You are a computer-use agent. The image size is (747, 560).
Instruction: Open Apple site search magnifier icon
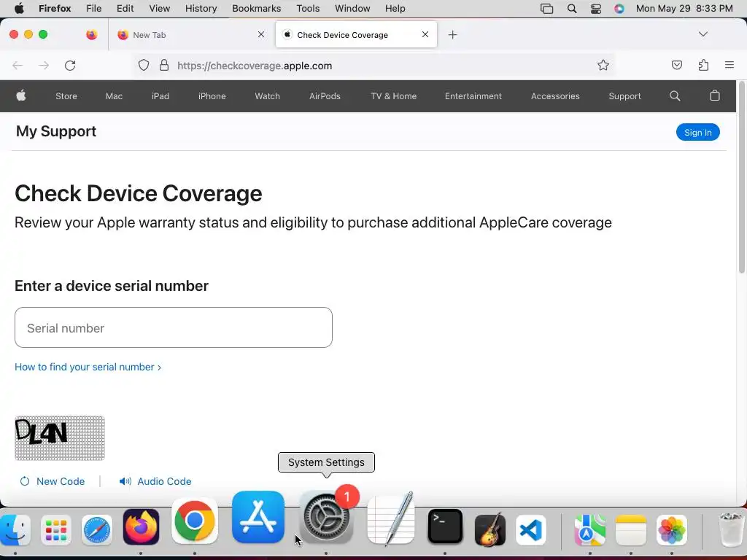[x=675, y=96]
